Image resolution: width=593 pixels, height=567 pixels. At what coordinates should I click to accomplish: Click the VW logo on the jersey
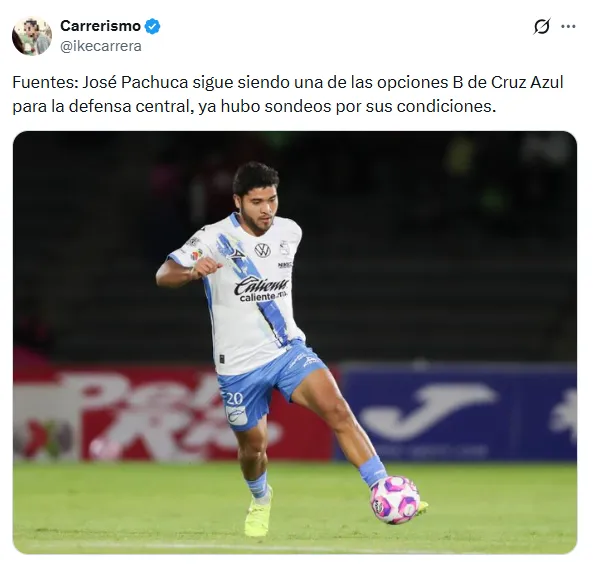pos(262,250)
